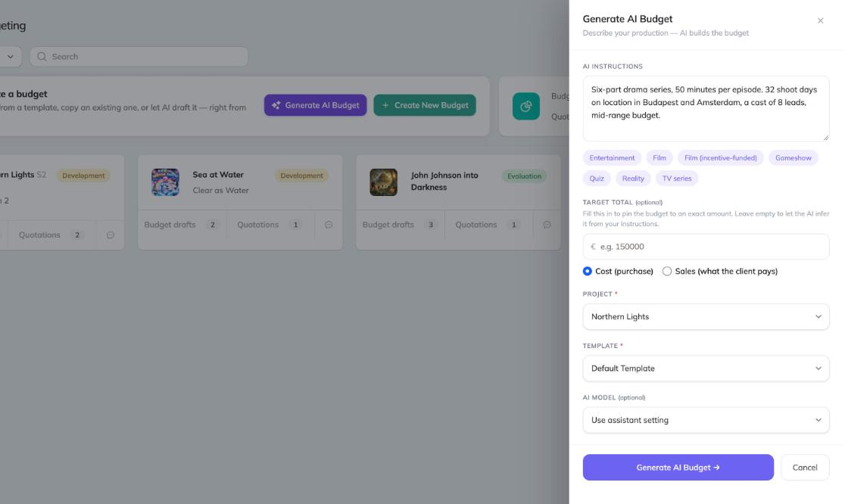Focus the Target Total amount field
Viewport: 848px width, 504px height.
point(706,247)
